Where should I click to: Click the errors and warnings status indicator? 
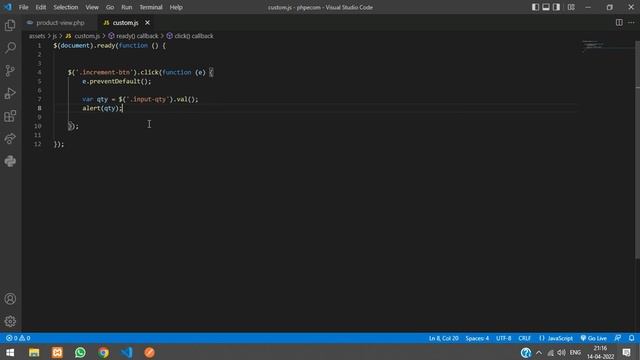(18, 338)
